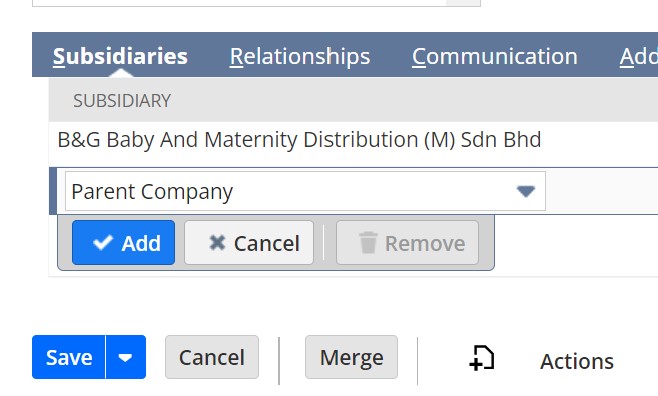Select the Subsidiaries tab
The width and height of the screenshot is (658, 396).
[x=120, y=56]
